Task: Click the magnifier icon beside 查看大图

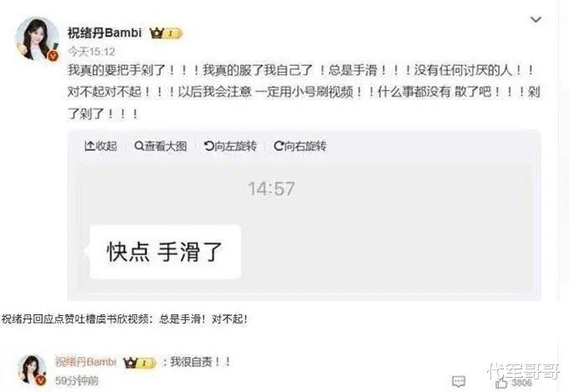Action: [x=139, y=146]
